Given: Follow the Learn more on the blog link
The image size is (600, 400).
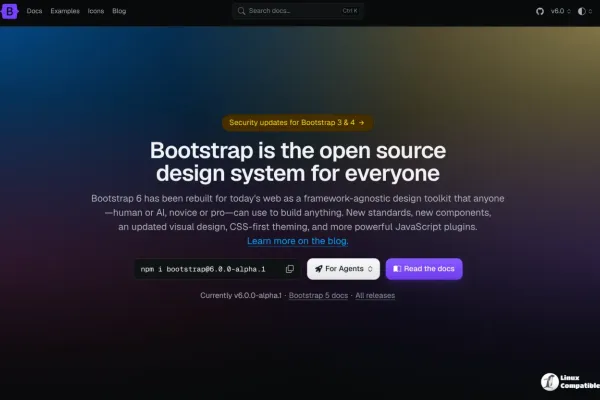Looking at the screenshot, I should (298, 241).
